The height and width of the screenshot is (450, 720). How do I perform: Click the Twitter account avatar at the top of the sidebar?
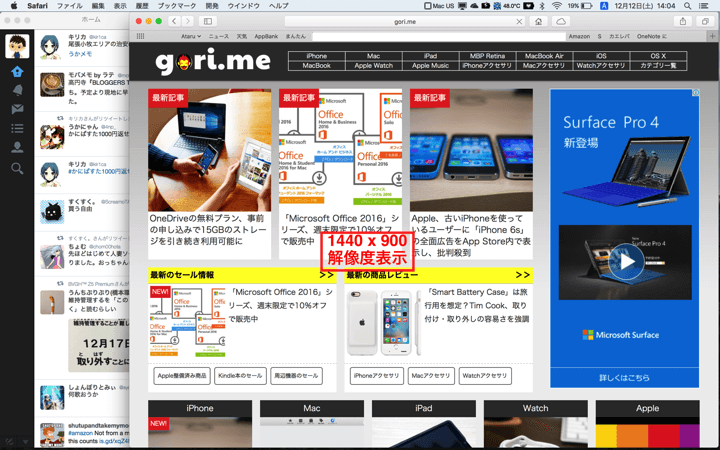[x=17, y=46]
